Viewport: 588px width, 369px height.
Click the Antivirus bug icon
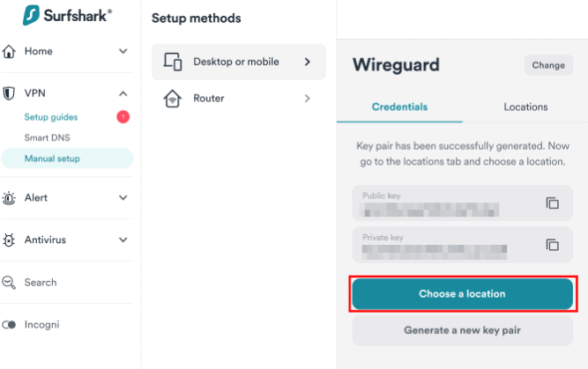10,240
